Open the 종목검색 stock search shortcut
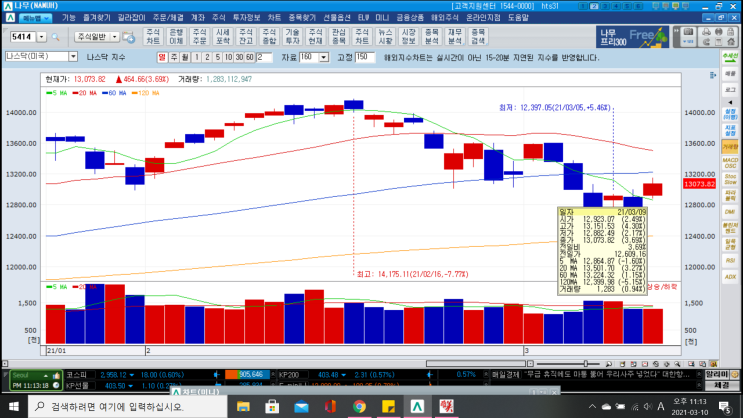Viewport: 743px width, 418px height. (478, 36)
